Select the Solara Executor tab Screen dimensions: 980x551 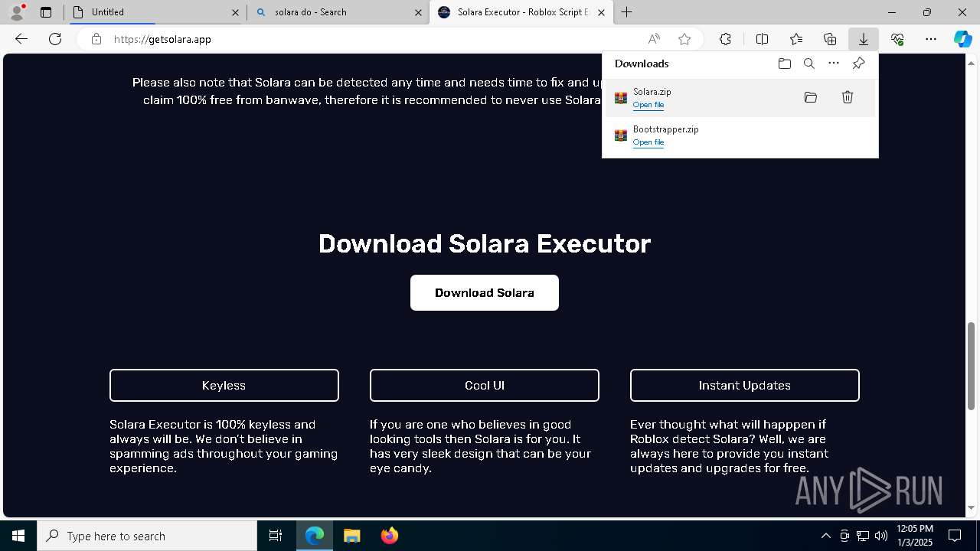click(521, 12)
